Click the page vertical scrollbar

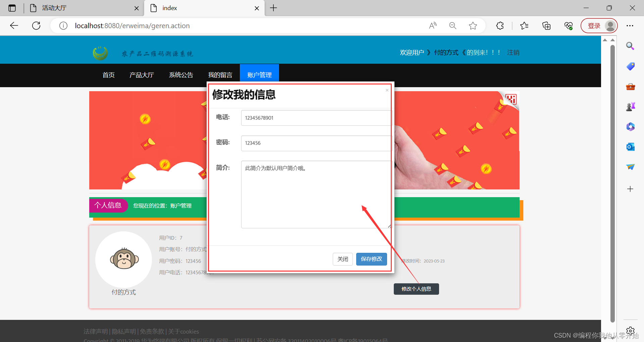pyautogui.click(x=612, y=183)
